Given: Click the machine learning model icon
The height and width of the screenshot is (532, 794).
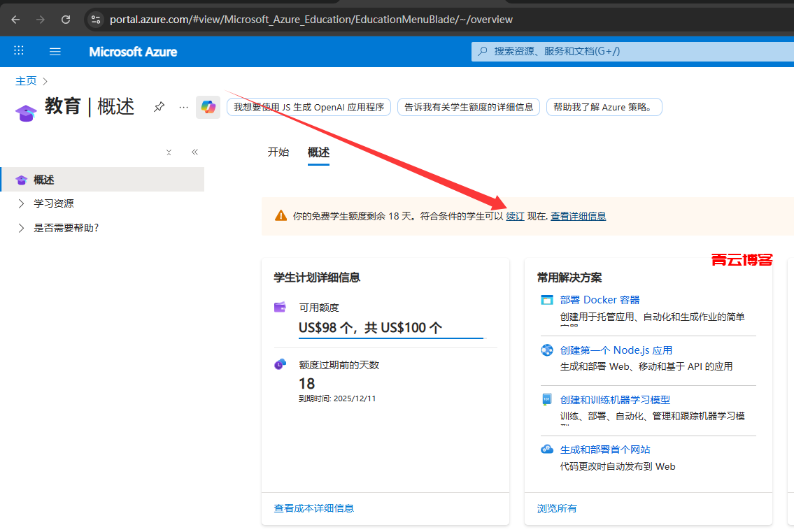Looking at the screenshot, I should (547, 400).
